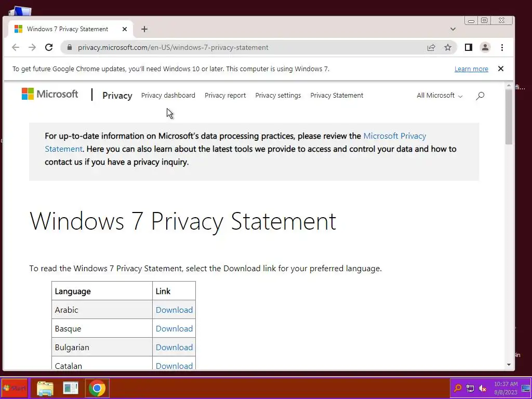This screenshot has height=399, width=532.
Task: Close the Windows 7 Privacy Statement tab
Action: tap(125, 29)
